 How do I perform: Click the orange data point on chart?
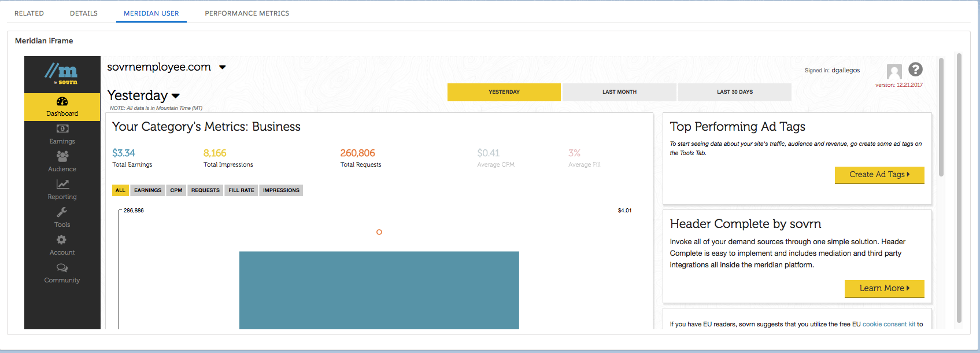[x=379, y=232]
